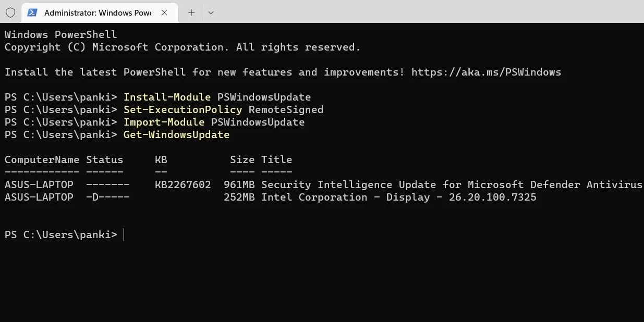This screenshot has width=644, height=322.
Task: Click the KB2267602 update identifier
Action: pos(183,184)
